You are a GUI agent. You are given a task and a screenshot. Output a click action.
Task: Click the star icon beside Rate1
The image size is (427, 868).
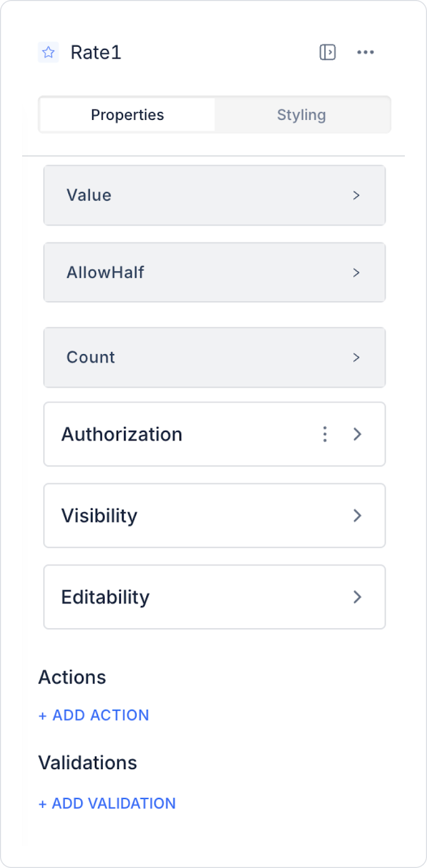click(x=48, y=52)
